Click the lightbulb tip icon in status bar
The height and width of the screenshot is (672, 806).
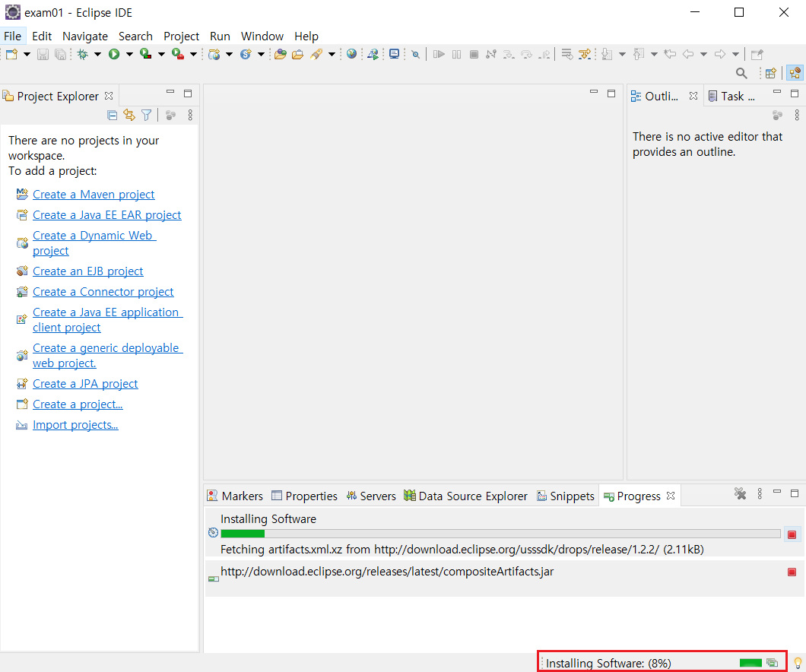tap(798, 664)
